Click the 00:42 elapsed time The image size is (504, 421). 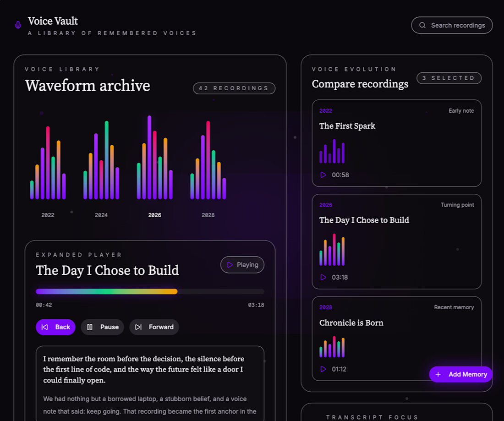pyautogui.click(x=44, y=305)
